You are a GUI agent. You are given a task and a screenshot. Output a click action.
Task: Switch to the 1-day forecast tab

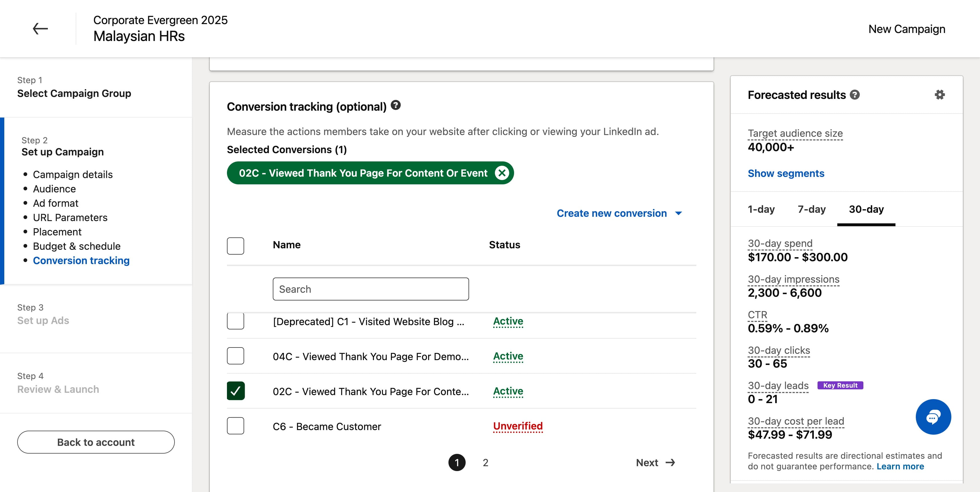(x=761, y=209)
